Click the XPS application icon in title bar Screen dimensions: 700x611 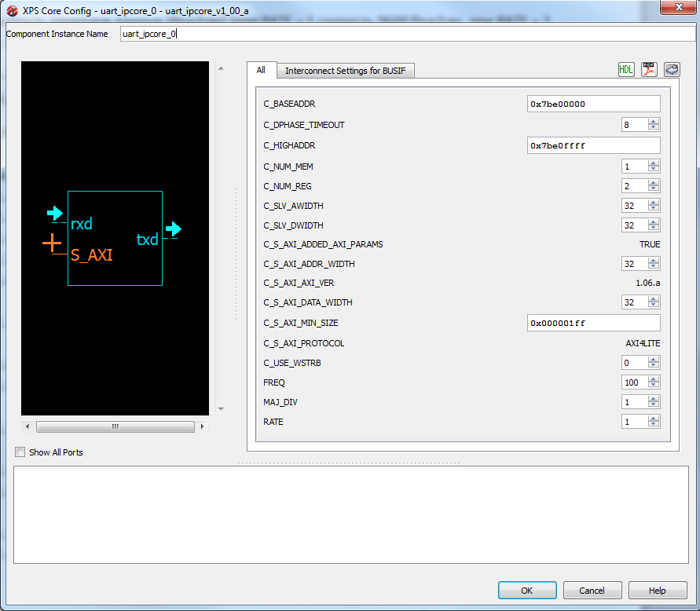[12, 11]
